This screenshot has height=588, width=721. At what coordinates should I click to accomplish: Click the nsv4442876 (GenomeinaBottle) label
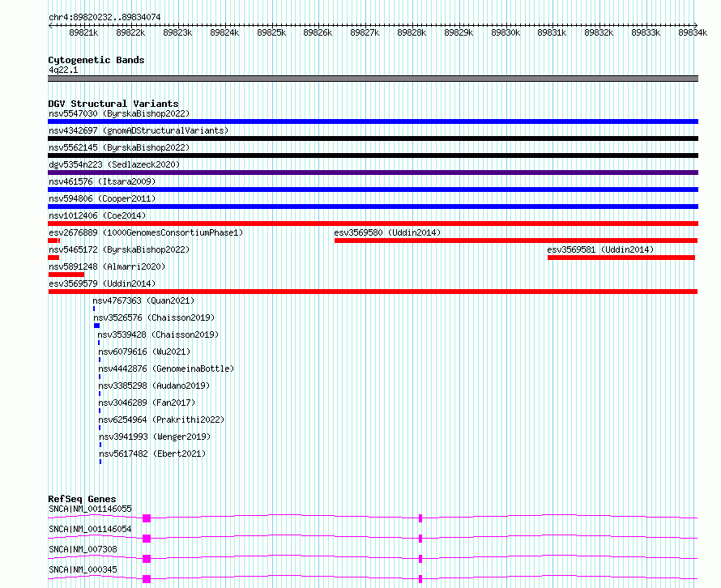(166, 369)
